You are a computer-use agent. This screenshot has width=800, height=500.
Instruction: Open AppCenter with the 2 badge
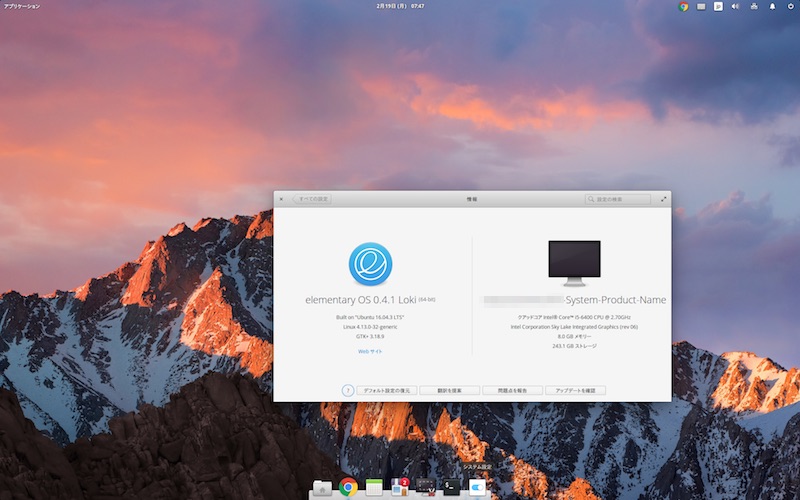[x=400, y=487]
